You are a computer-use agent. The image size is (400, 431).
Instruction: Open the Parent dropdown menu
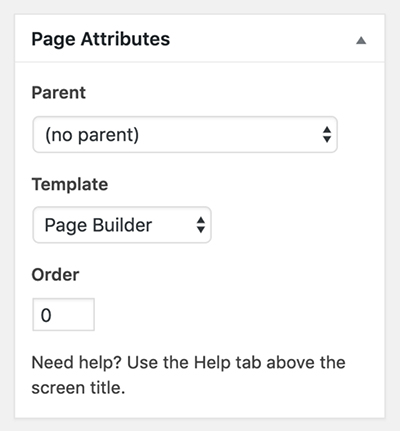click(x=185, y=135)
